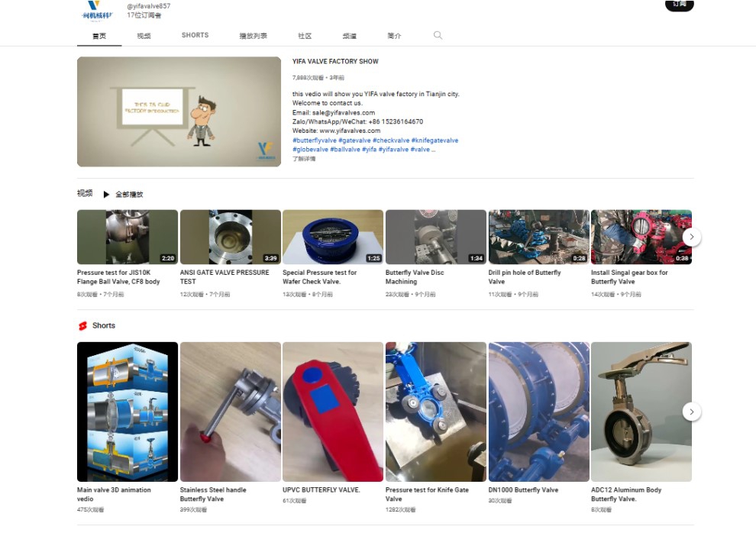Click the @yifavalve857 channel handle
This screenshot has width=756, height=533.
[148, 6]
